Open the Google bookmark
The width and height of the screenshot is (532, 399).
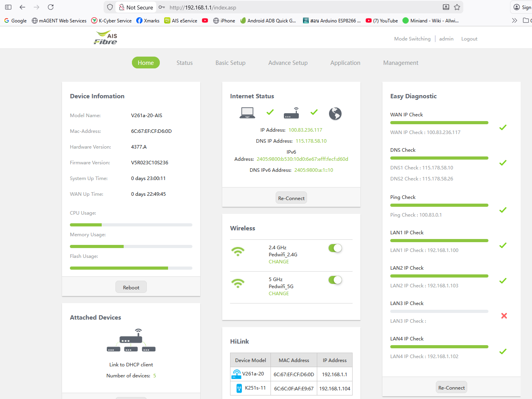15,20
